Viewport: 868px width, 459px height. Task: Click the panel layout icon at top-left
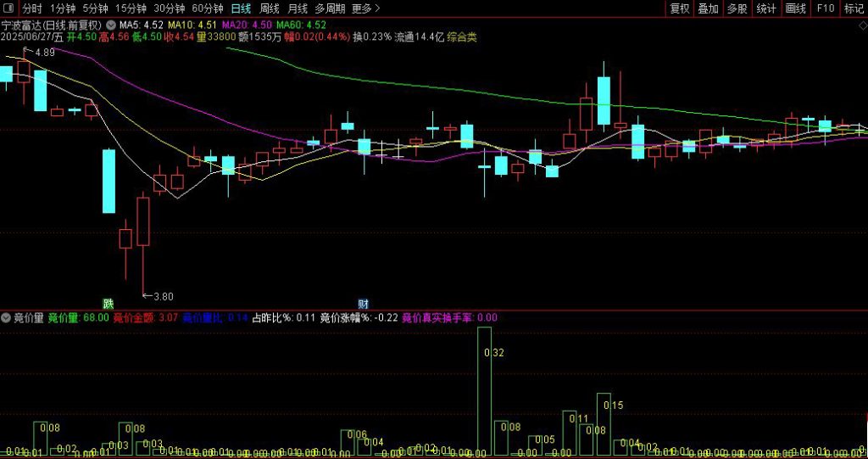[8, 8]
